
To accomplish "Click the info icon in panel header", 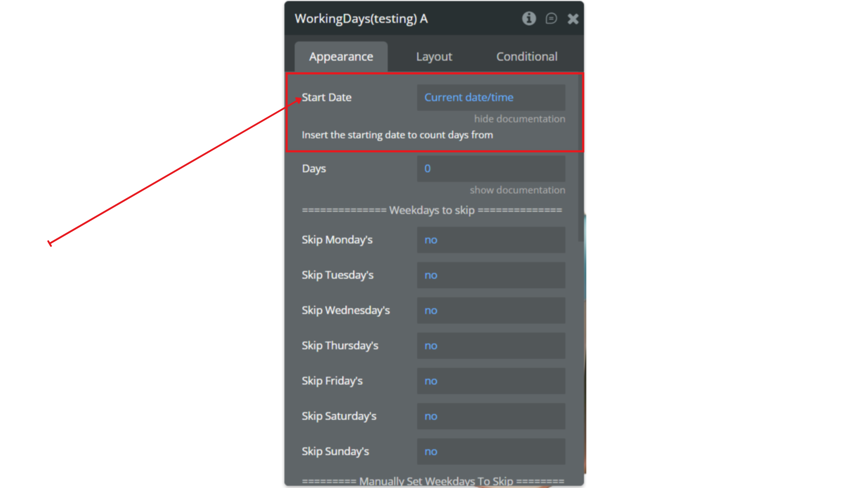I will [x=529, y=19].
